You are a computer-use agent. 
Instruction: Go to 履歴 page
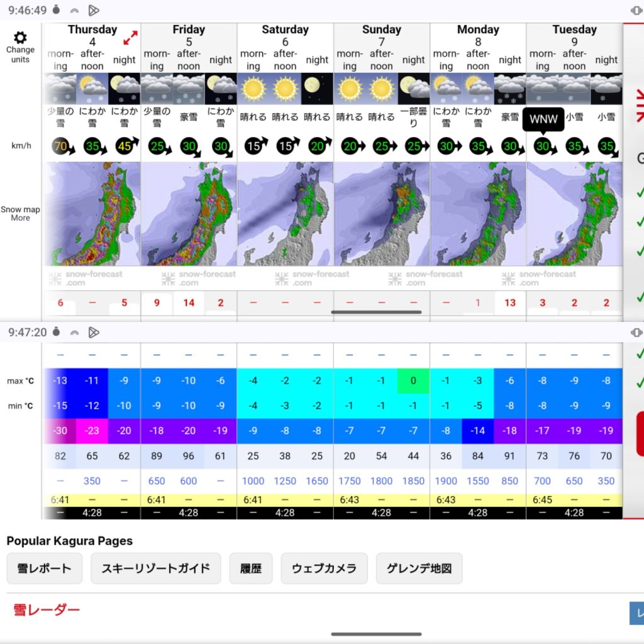click(250, 569)
